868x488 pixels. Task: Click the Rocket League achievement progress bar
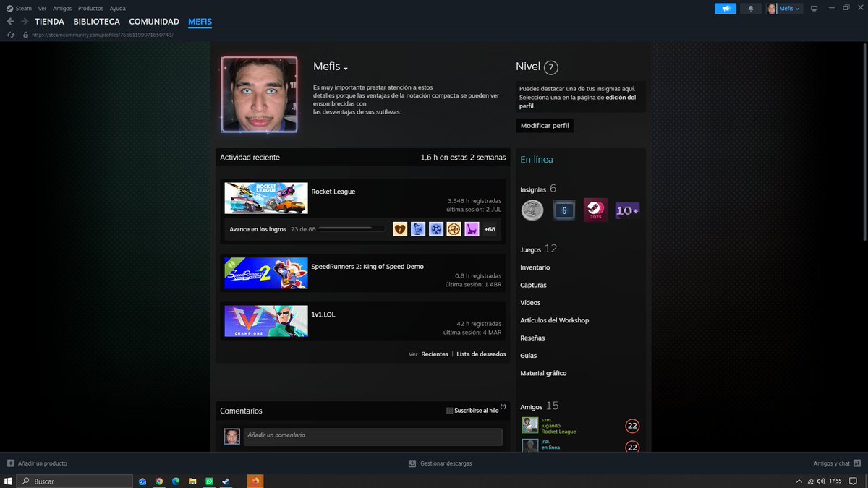coord(351,229)
